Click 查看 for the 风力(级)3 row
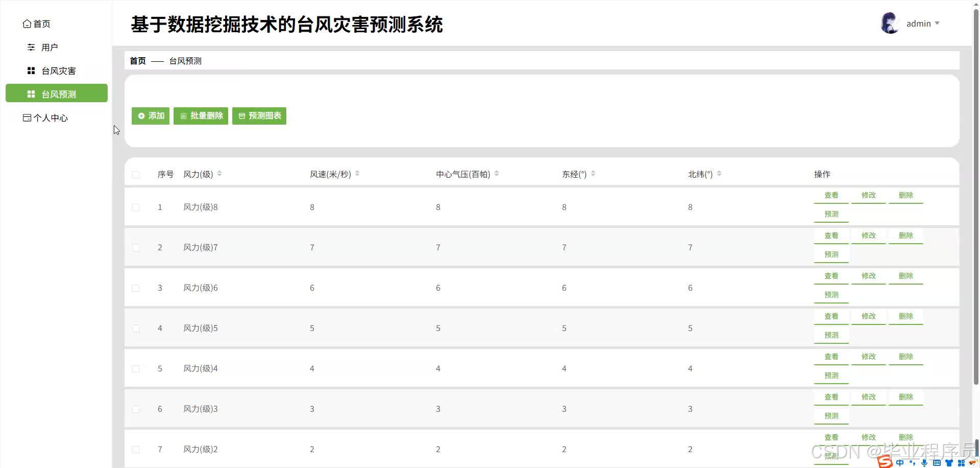The width and height of the screenshot is (980, 468). pyautogui.click(x=831, y=397)
